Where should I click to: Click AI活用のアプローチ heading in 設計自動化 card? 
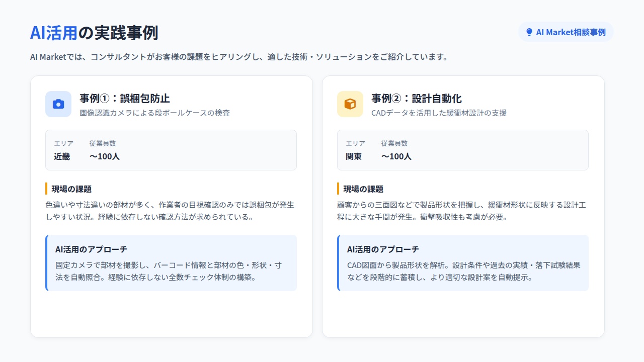pos(383,249)
